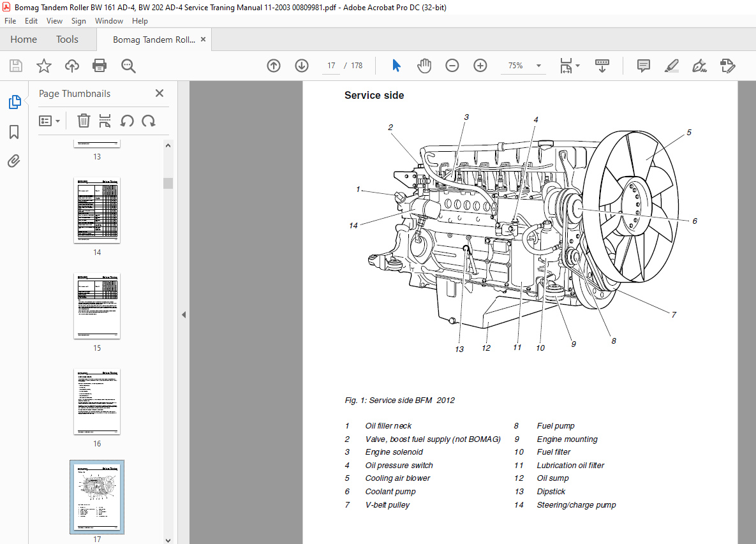Close the Bomag Tandem Roll... tab
The height and width of the screenshot is (544, 756).
(x=203, y=40)
